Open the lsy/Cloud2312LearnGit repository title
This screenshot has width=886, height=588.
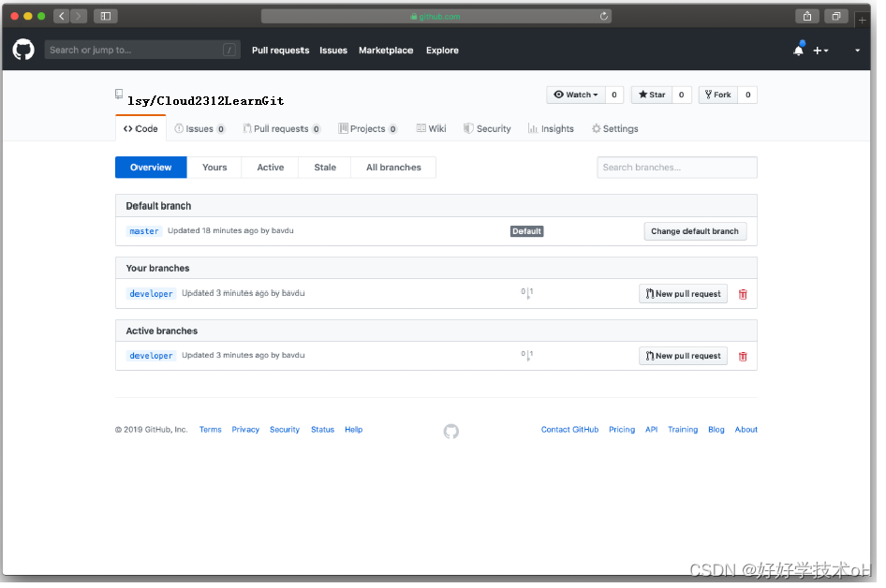point(206,100)
